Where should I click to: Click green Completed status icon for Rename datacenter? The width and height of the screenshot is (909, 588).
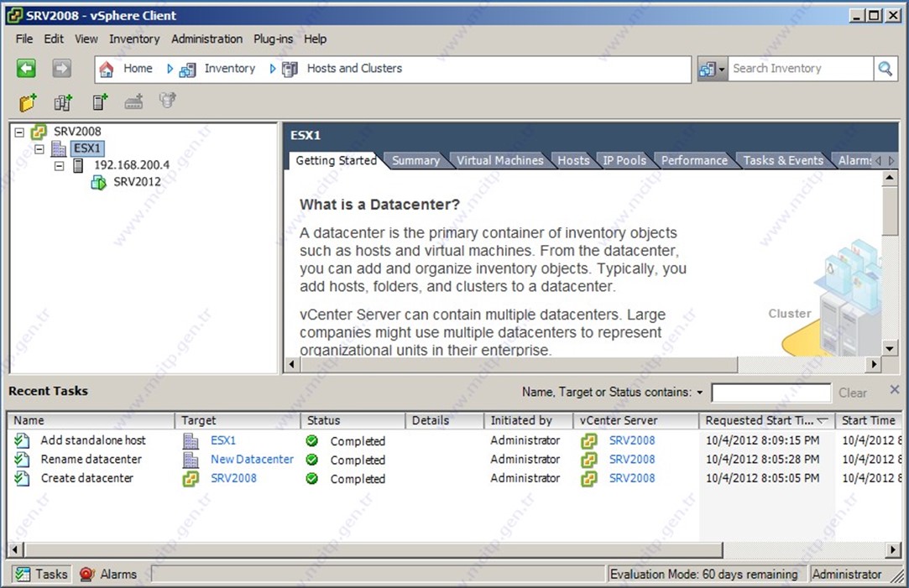[x=312, y=460]
